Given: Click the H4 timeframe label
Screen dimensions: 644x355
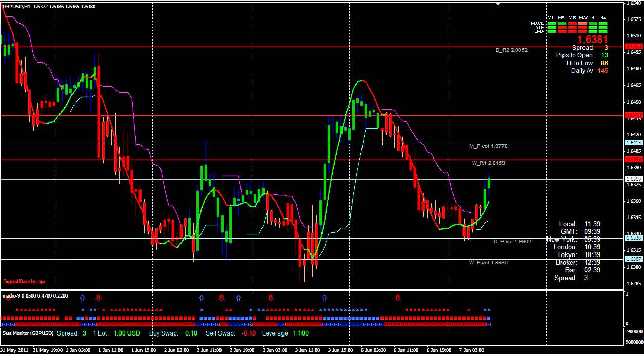Looking at the screenshot, I should pos(603,18).
